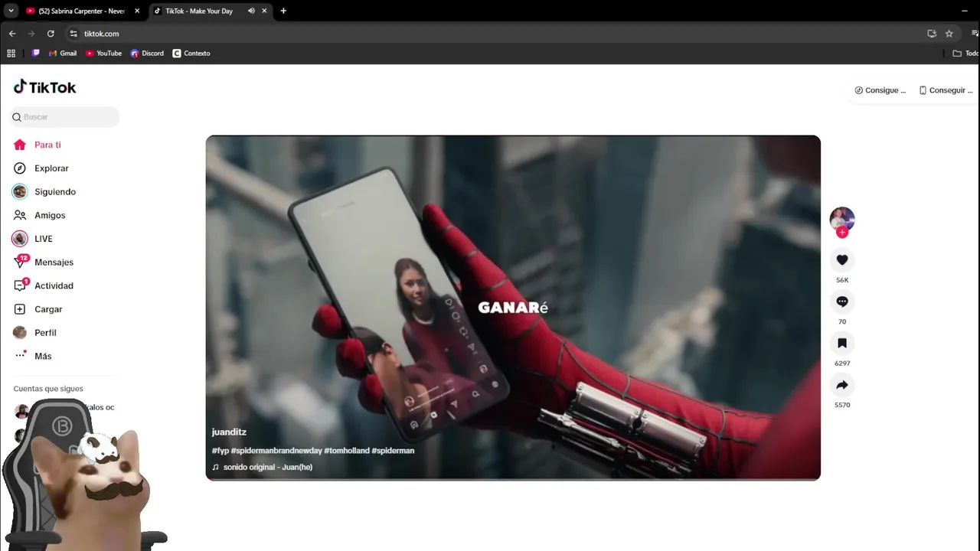Mute TikTok tab via speaker icon

coord(251,11)
